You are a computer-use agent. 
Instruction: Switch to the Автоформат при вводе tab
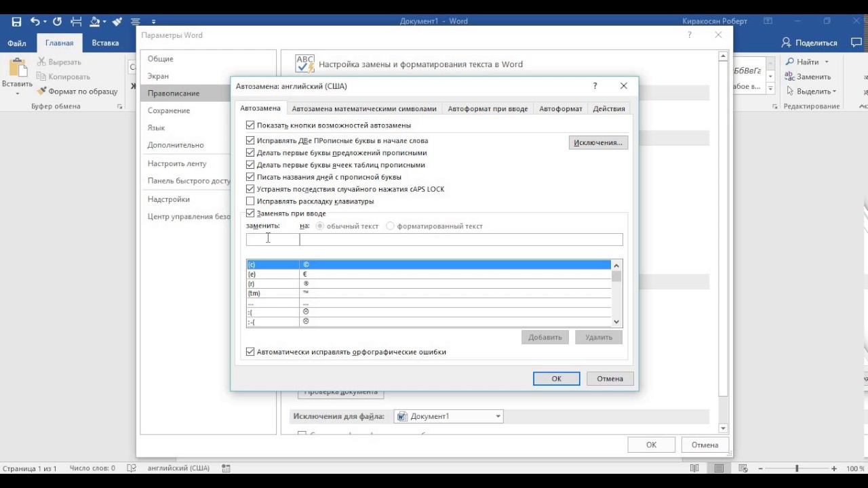point(488,108)
